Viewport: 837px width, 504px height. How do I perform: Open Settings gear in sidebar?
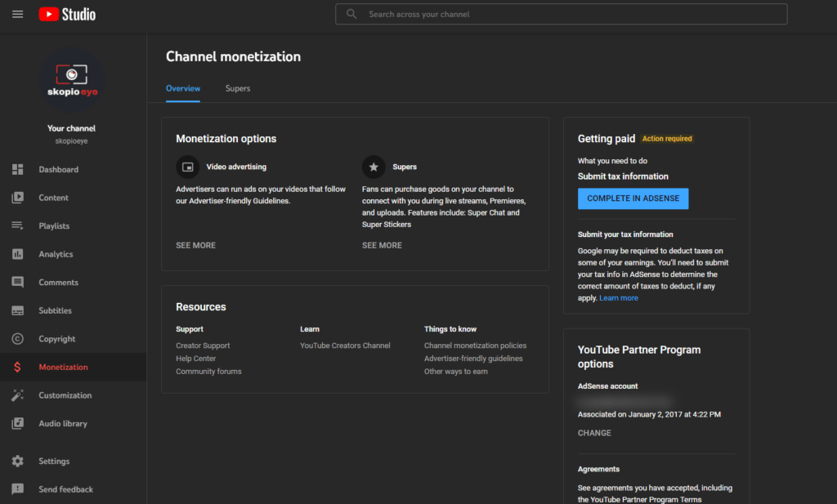18,462
